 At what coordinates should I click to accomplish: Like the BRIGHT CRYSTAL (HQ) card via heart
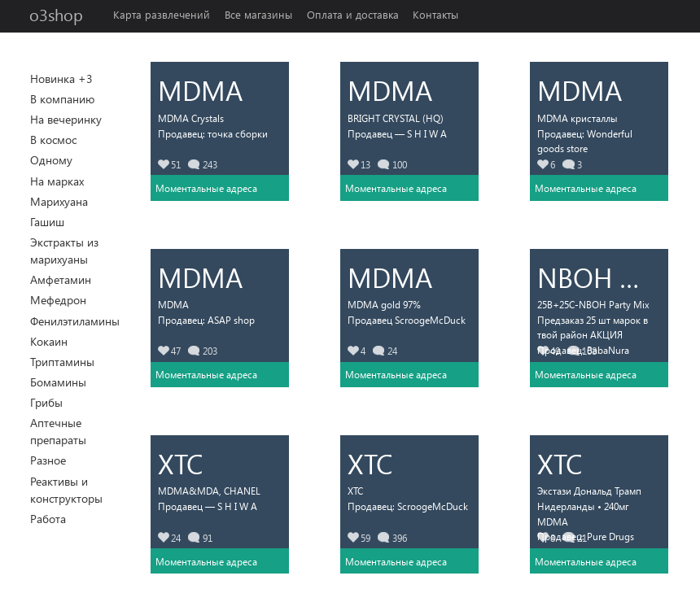tap(353, 165)
